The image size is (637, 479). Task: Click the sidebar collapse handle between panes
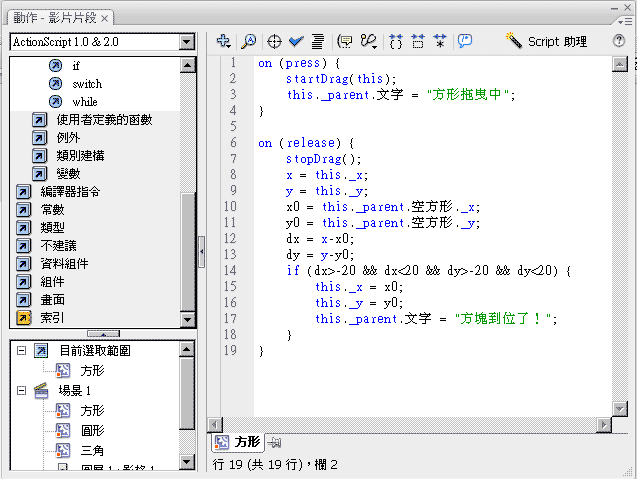click(201, 251)
